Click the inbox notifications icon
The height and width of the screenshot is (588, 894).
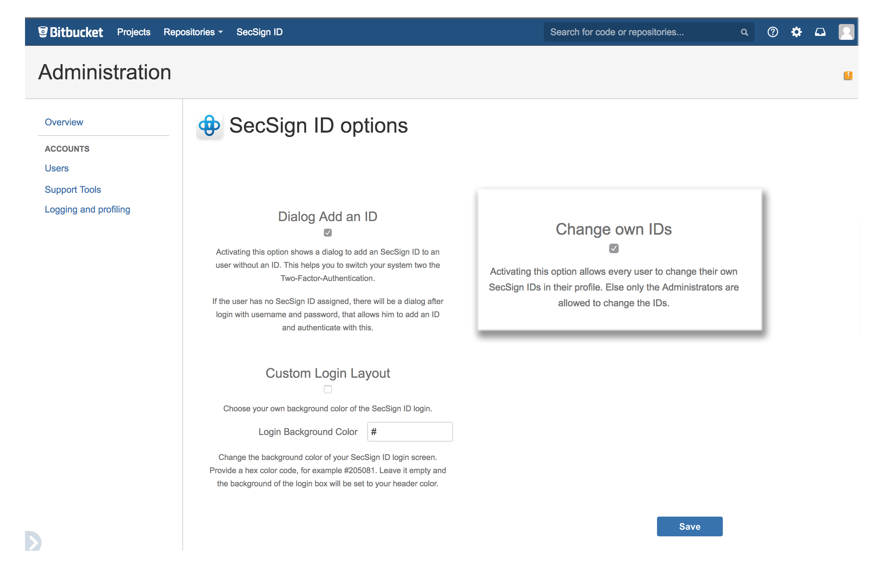coord(820,32)
